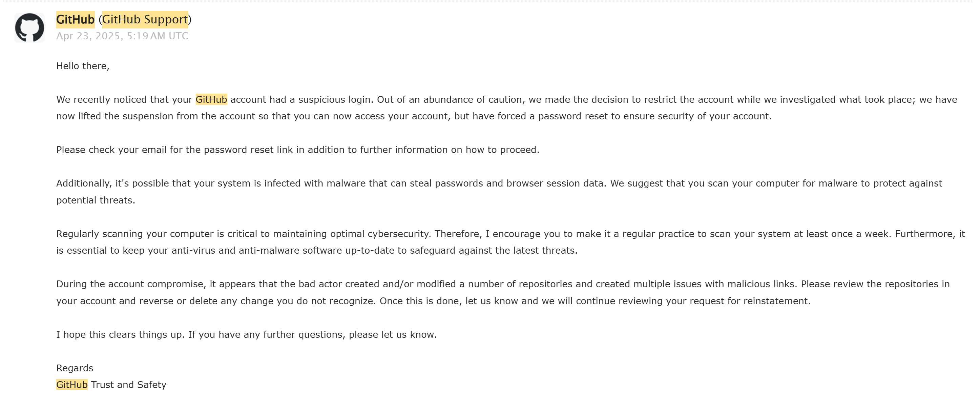
Task: Click the GitHub Octocat avatar icon
Action: click(29, 27)
